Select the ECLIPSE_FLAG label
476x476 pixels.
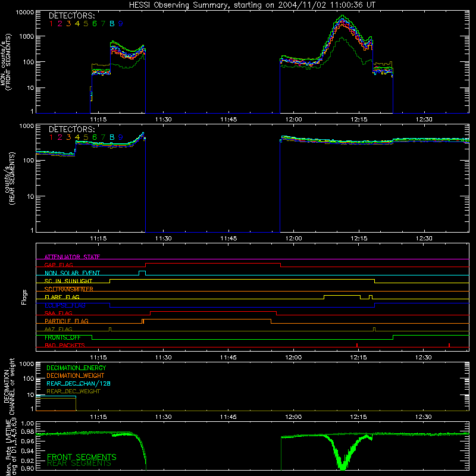click(65, 305)
